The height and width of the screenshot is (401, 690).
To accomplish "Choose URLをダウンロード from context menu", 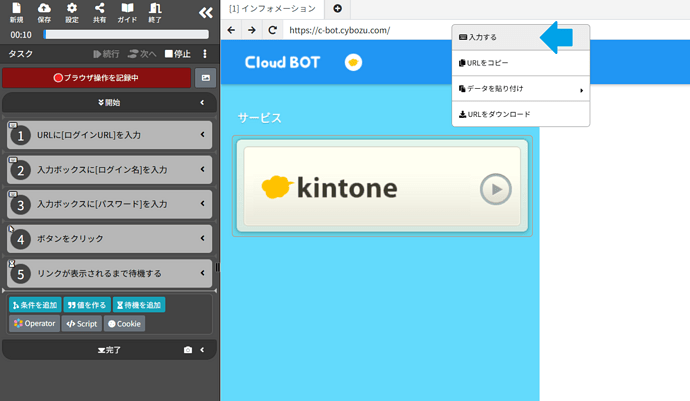I will tap(521, 114).
